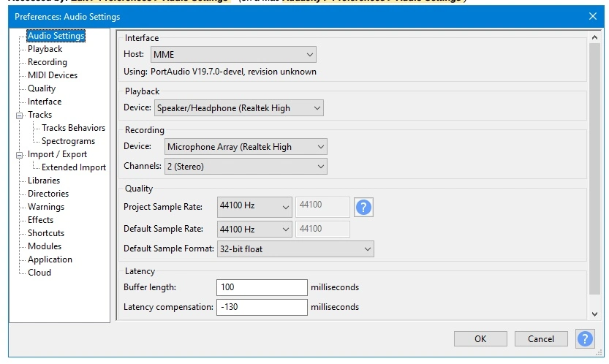
Task: Click the Buffer length input field
Action: [x=261, y=287]
